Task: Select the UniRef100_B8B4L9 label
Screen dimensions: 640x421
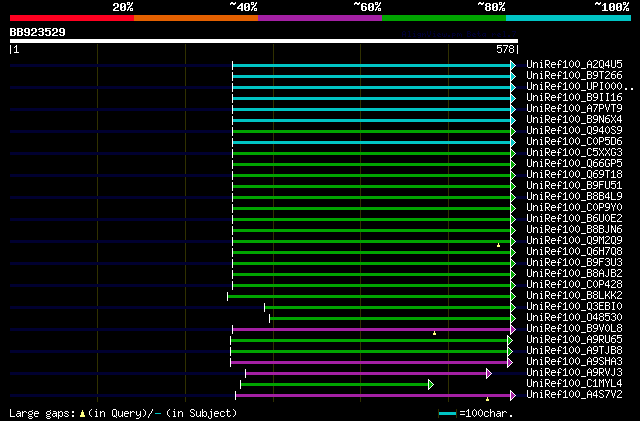Action: coord(574,196)
